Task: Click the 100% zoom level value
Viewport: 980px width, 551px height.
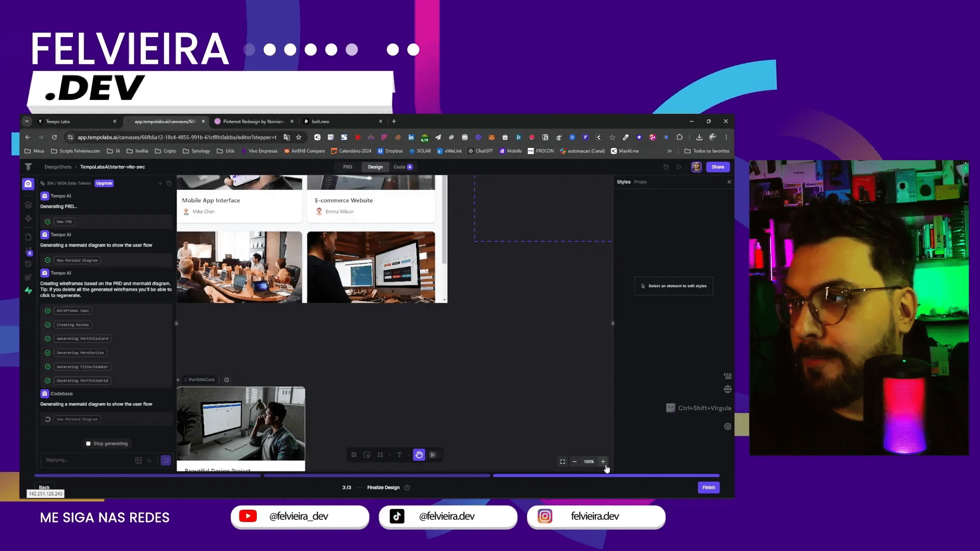Action: [x=589, y=462]
